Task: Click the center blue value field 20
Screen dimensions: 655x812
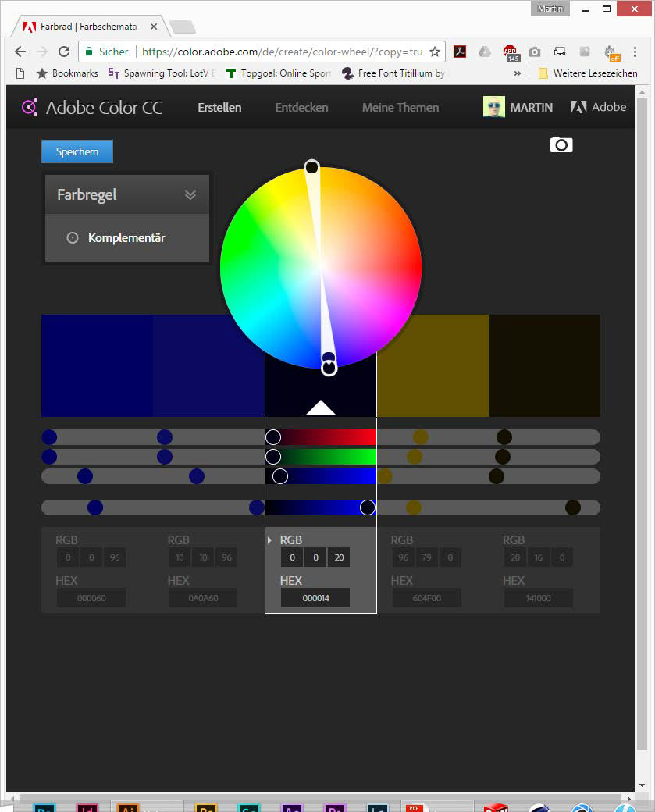Action: [339, 557]
